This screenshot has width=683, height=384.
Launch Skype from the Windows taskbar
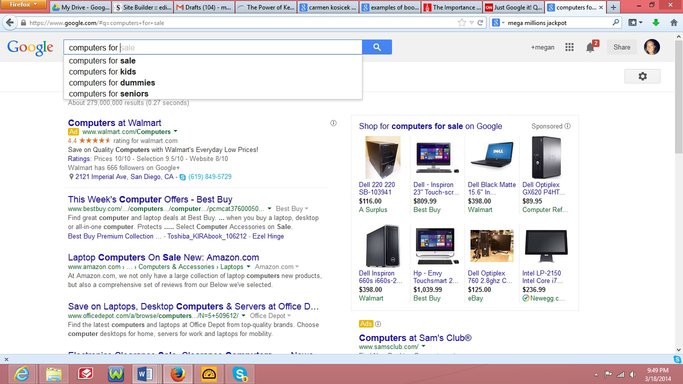point(240,374)
